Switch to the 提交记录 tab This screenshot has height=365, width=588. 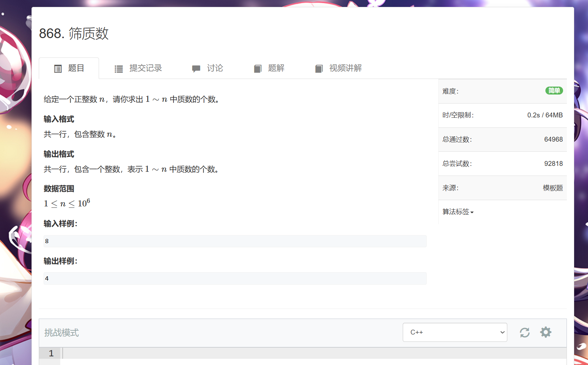(x=145, y=68)
